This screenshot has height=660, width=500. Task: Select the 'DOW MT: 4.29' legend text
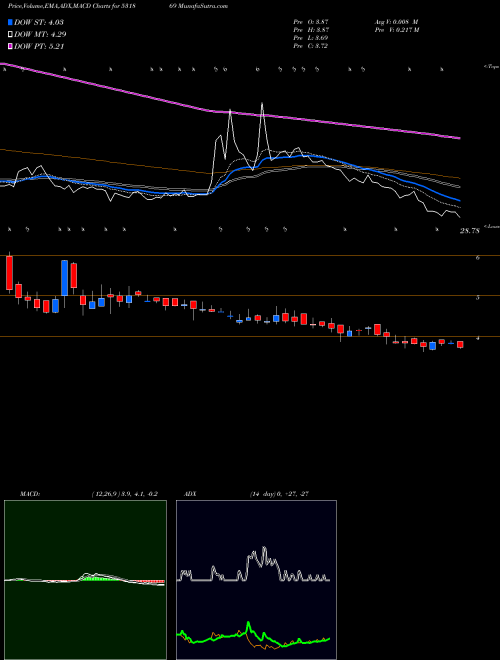pos(40,35)
